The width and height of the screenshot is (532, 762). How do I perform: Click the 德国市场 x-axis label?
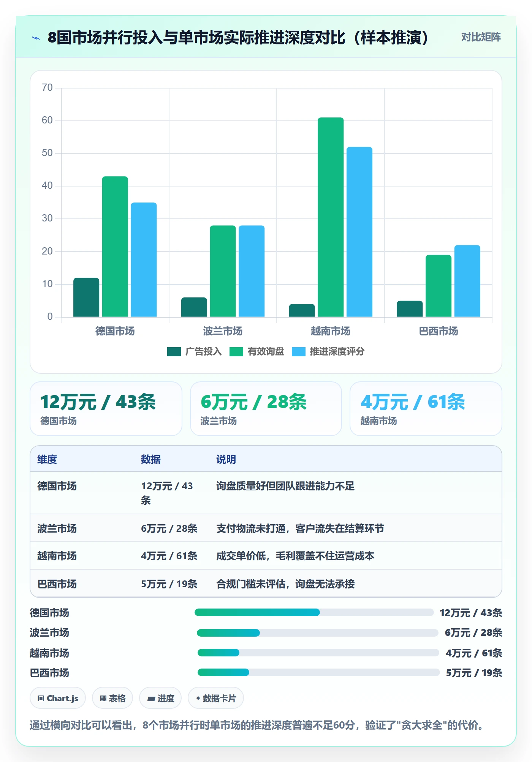coord(115,331)
